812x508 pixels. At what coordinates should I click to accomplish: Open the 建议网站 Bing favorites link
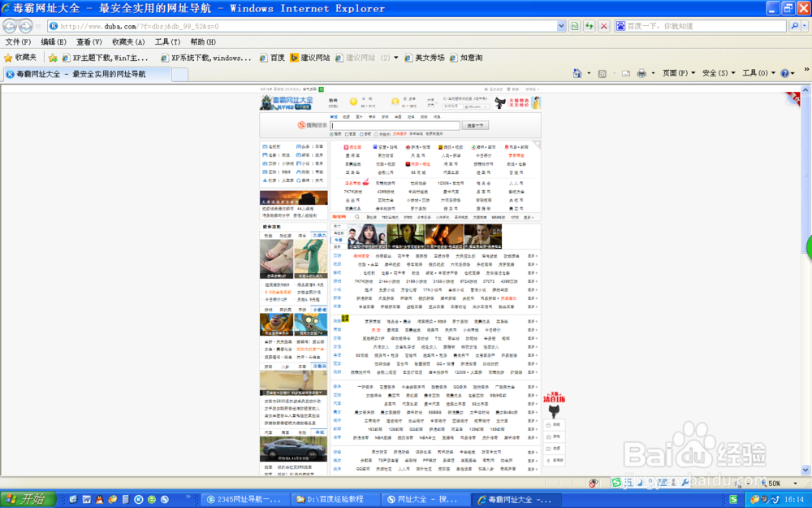[x=309, y=58]
